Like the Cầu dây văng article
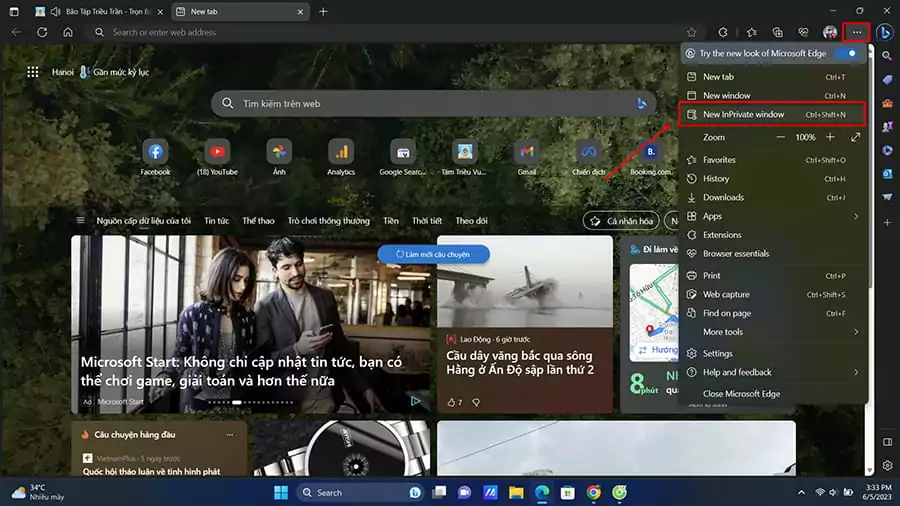 point(451,402)
